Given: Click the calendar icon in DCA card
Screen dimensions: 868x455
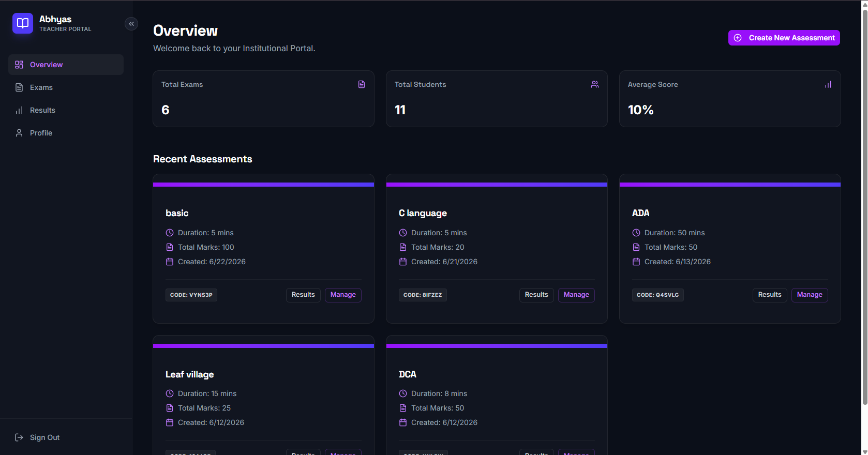Looking at the screenshot, I should coord(403,422).
